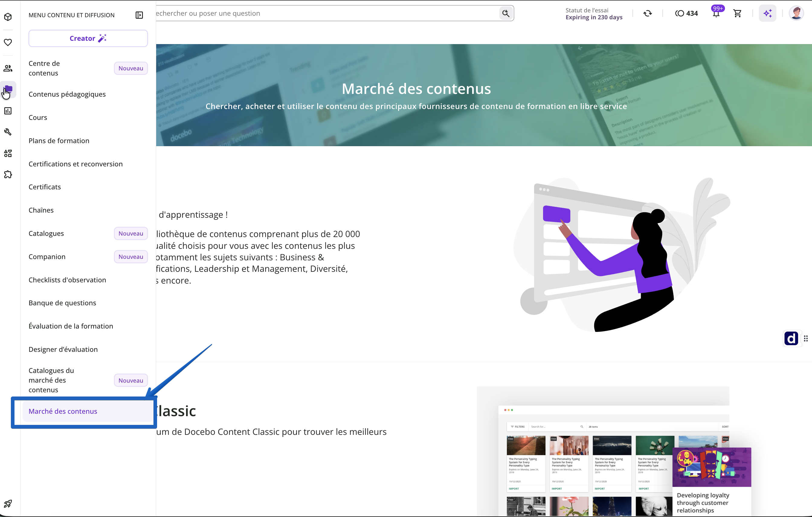Screen dimensions: 812x517
Task: Open Catalogues menu item
Action: (x=88, y=233)
